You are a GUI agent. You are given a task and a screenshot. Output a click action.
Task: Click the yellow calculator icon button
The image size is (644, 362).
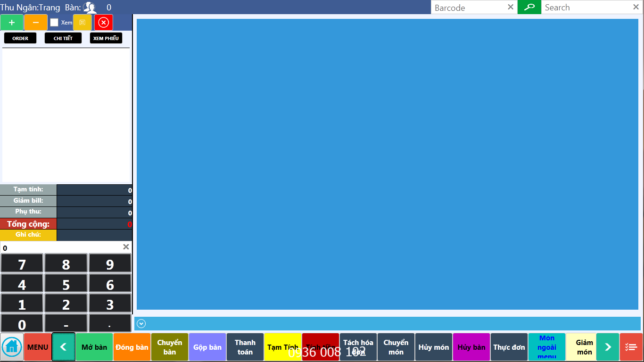pyautogui.click(x=83, y=23)
